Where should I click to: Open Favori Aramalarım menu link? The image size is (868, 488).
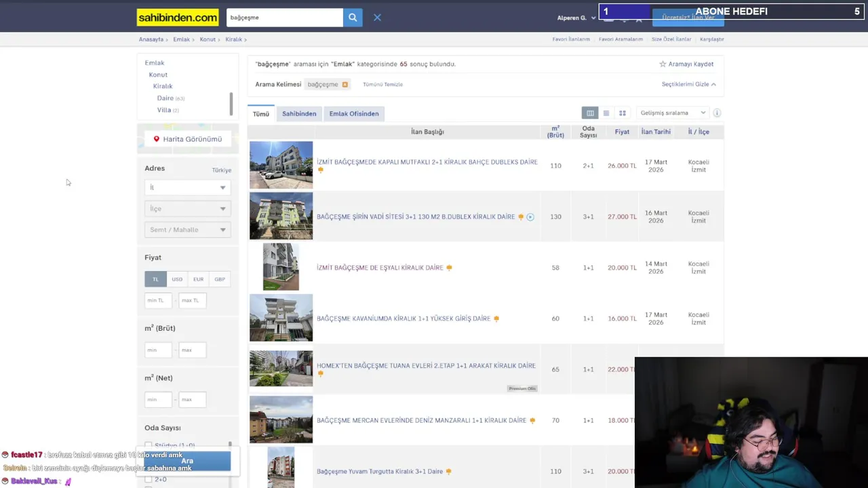click(x=620, y=39)
